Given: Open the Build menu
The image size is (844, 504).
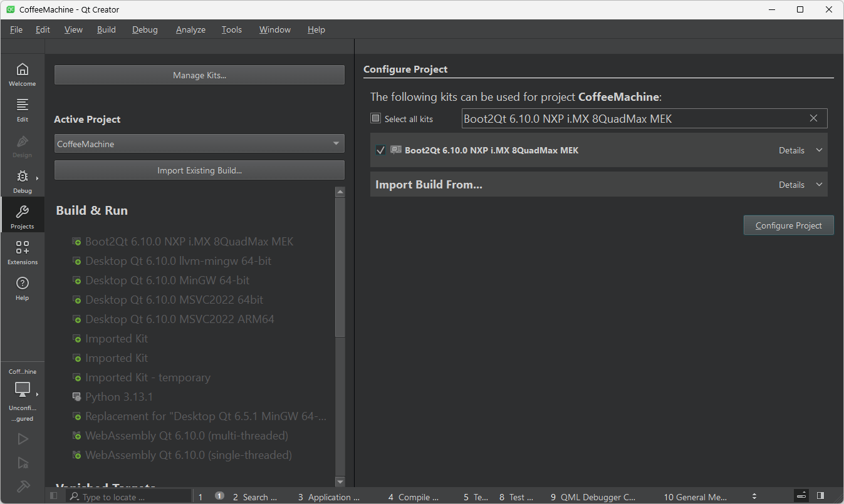Looking at the screenshot, I should click(x=106, y=29).
